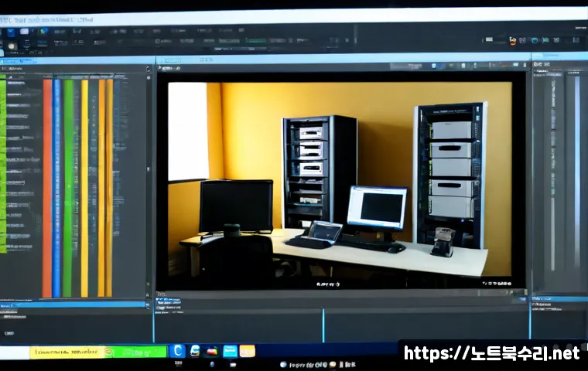Open the white and blue taskbar app icon
This screenshot has width=588, height=371.
tap(195, 351)
